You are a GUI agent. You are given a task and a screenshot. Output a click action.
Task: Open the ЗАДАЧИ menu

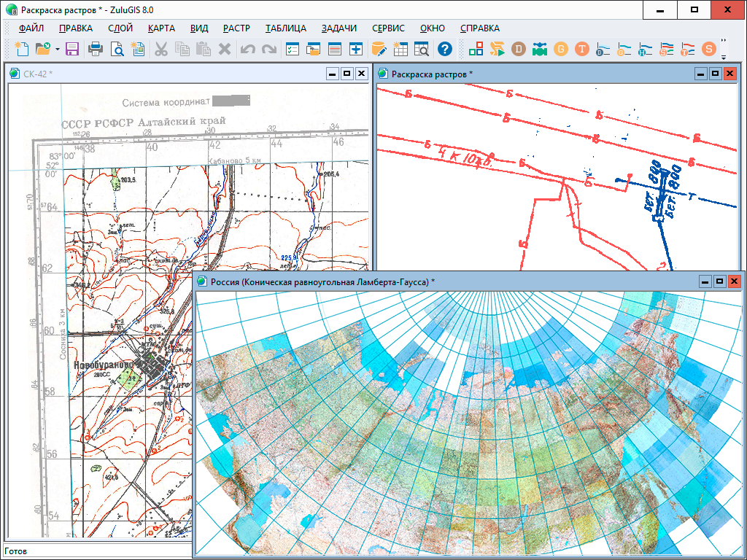[338, 28]
